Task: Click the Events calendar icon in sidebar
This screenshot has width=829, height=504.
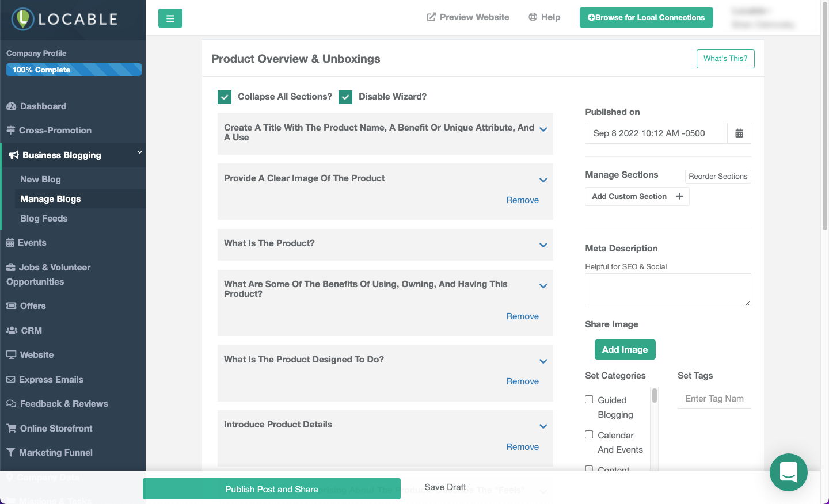Action: pos(10,243)
